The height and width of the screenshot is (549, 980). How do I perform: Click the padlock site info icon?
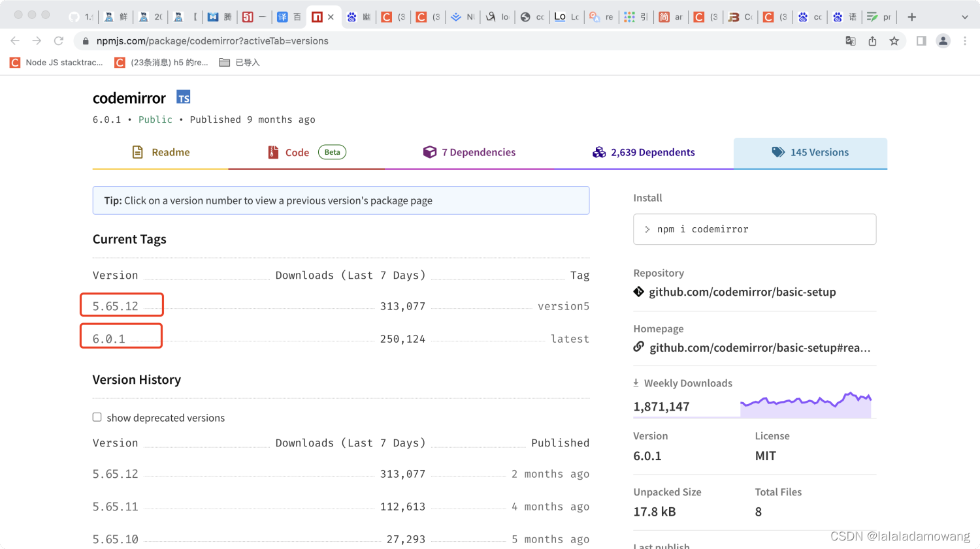tap(86, 41)
